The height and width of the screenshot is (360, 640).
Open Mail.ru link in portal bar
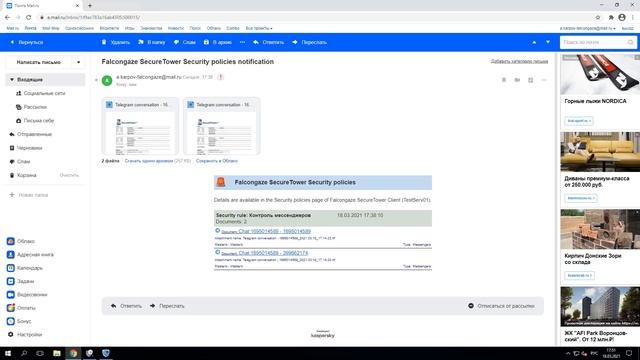pos(13,28)
